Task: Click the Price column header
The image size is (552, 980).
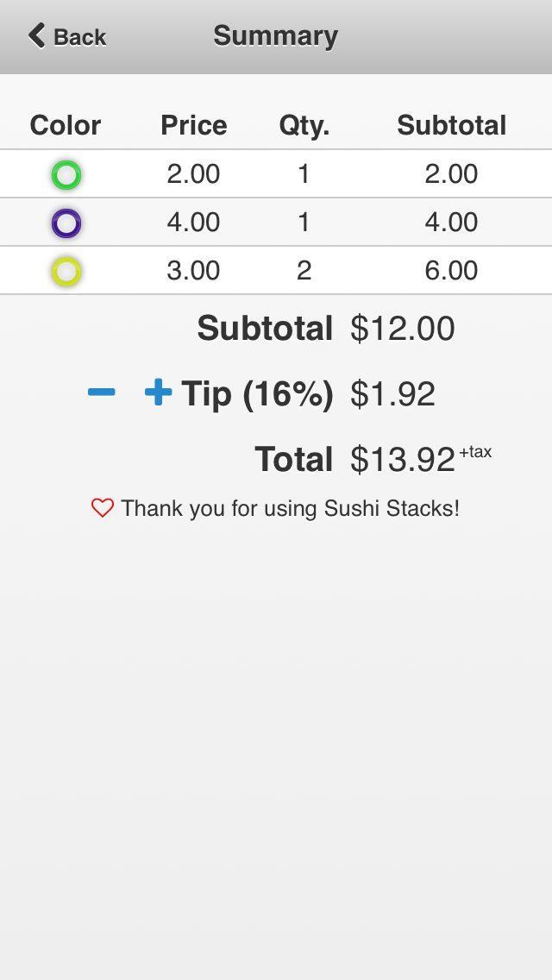Action: (194, 126)
